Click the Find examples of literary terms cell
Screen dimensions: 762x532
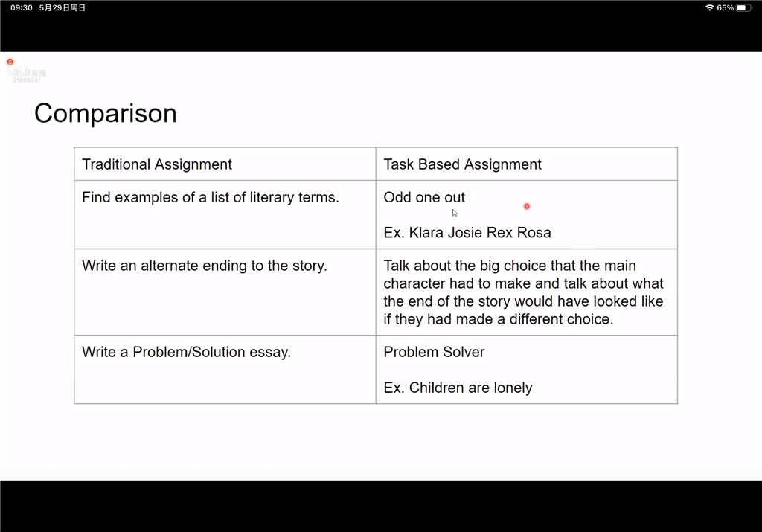[225, 215]
